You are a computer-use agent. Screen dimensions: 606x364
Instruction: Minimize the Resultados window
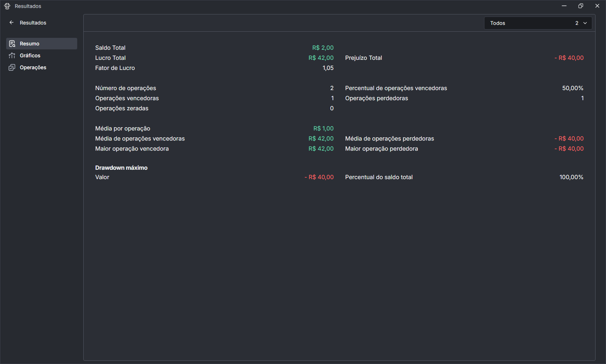pyautogui.click(x=564, y=6)
